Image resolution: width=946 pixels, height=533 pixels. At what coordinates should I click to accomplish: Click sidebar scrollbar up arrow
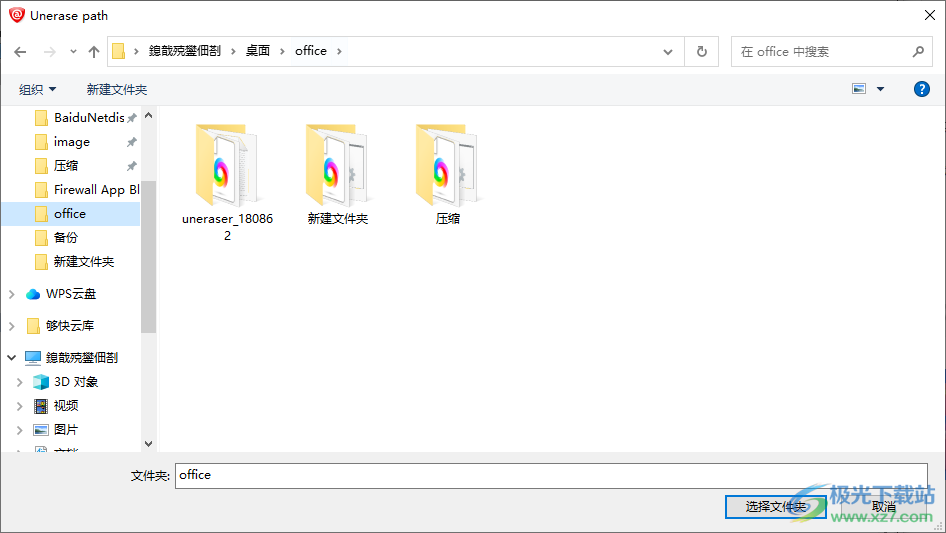(148, 115)
